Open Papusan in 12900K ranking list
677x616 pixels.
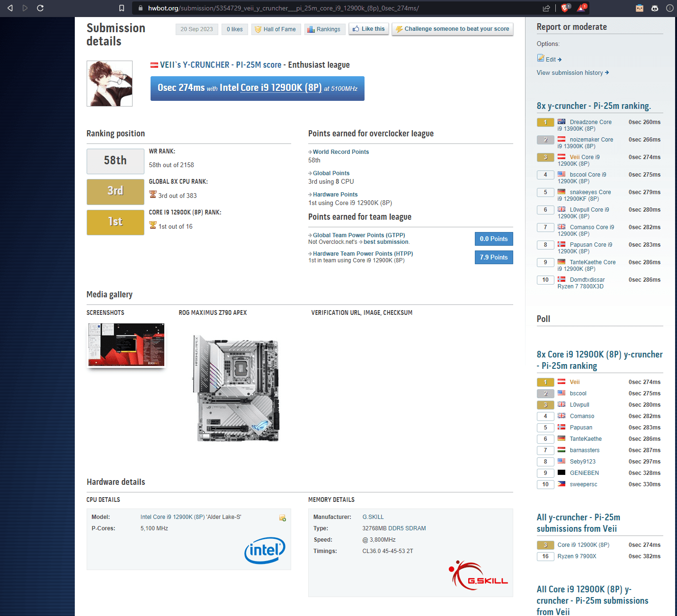(x=581, y=428)
